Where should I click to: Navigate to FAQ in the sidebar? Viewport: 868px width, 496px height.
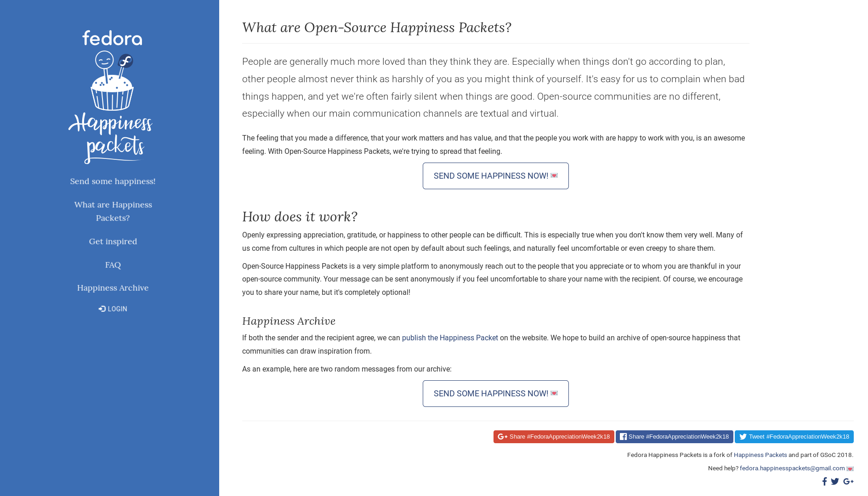[x=113, y=265]
